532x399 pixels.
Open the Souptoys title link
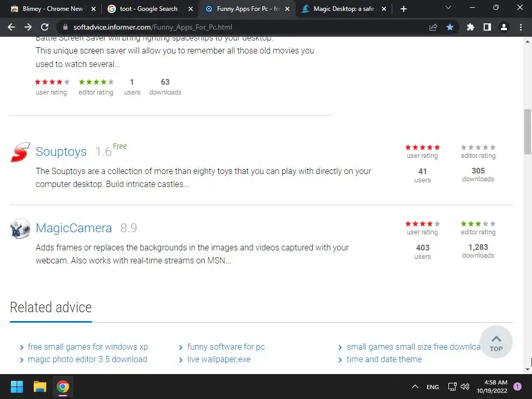click(x=61, y=152)
